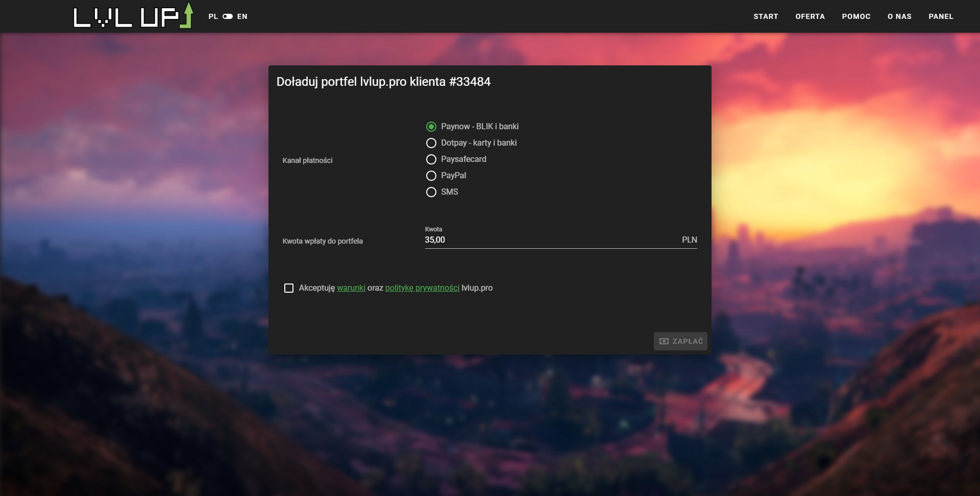Open the START menu item
The image size is (980, 496).
coord(766,16)
